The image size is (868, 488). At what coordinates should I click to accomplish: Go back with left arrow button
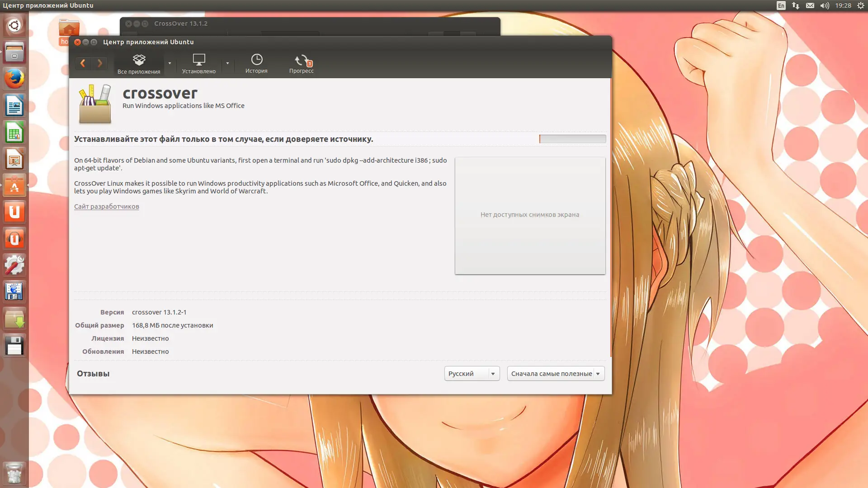[x=83, y=63]
